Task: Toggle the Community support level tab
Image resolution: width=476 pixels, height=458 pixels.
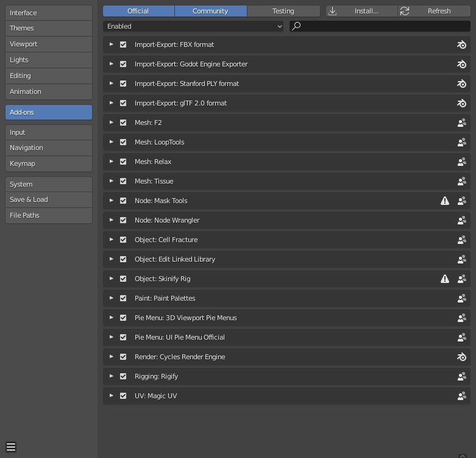Action: click(x=211, y=11)
